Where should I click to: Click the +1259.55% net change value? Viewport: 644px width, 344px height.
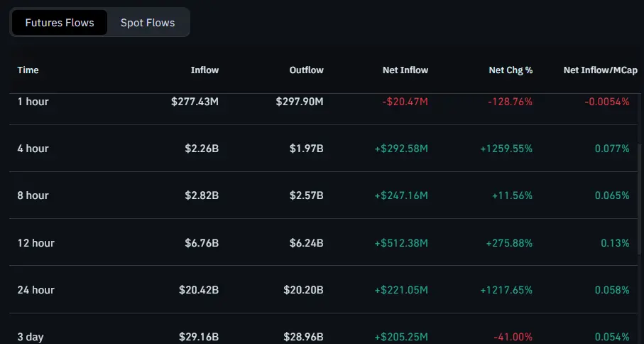(x=505, y=149)
